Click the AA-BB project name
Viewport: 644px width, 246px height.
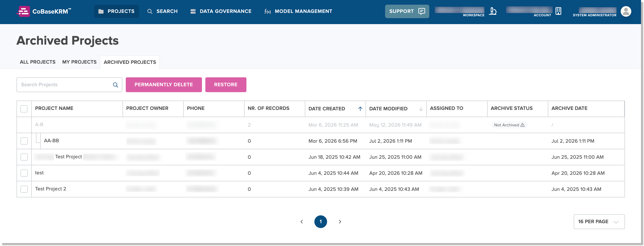tap(51, 141)
